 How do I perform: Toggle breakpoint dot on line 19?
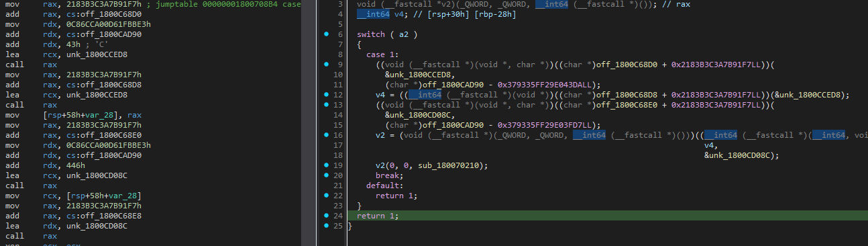(326, 165)
